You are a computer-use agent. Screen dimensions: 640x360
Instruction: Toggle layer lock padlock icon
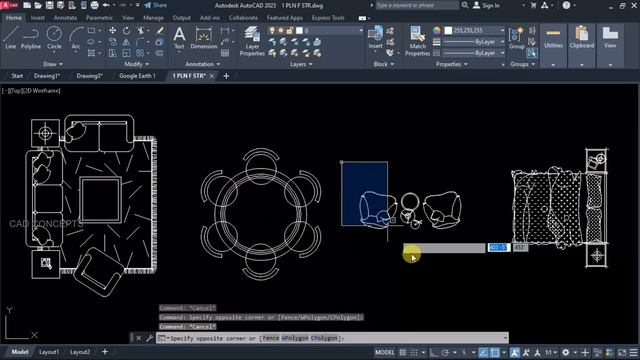tap(290, 31)
